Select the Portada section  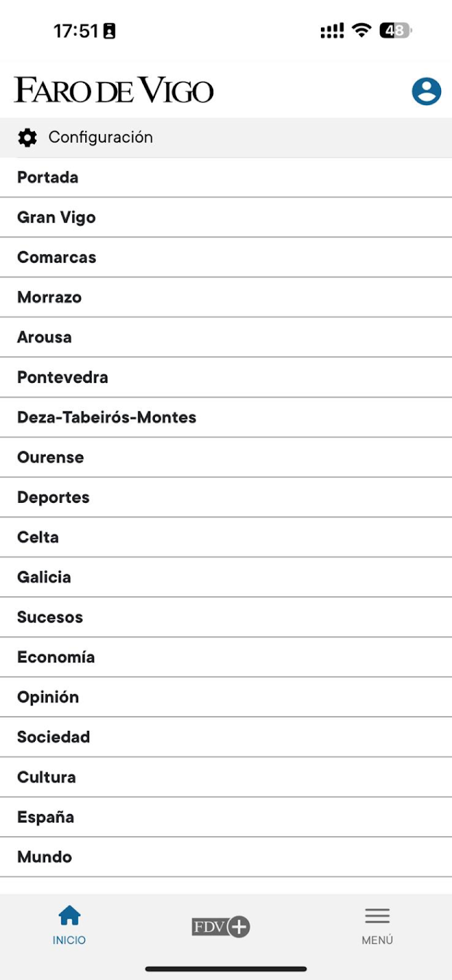pos(226,178)
